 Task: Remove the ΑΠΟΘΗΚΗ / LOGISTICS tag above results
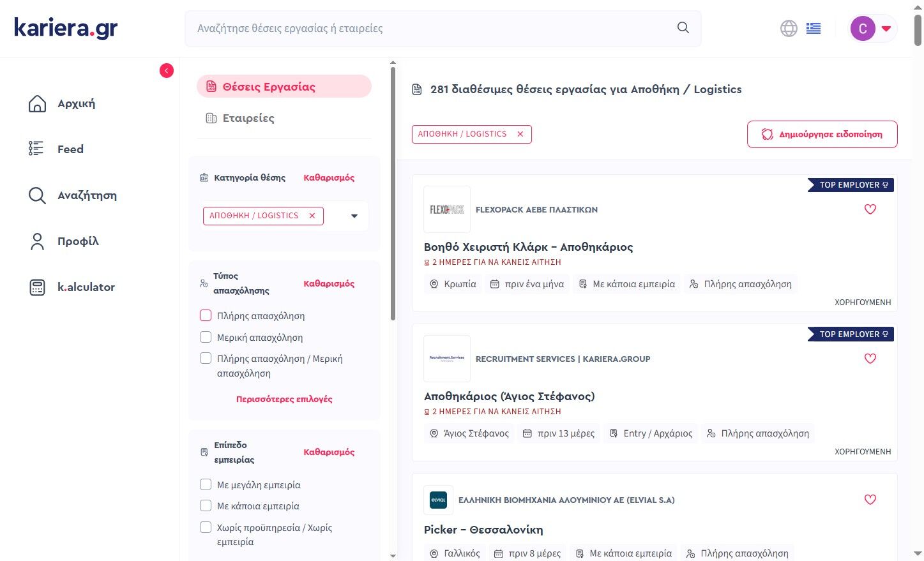click(520, 134)
